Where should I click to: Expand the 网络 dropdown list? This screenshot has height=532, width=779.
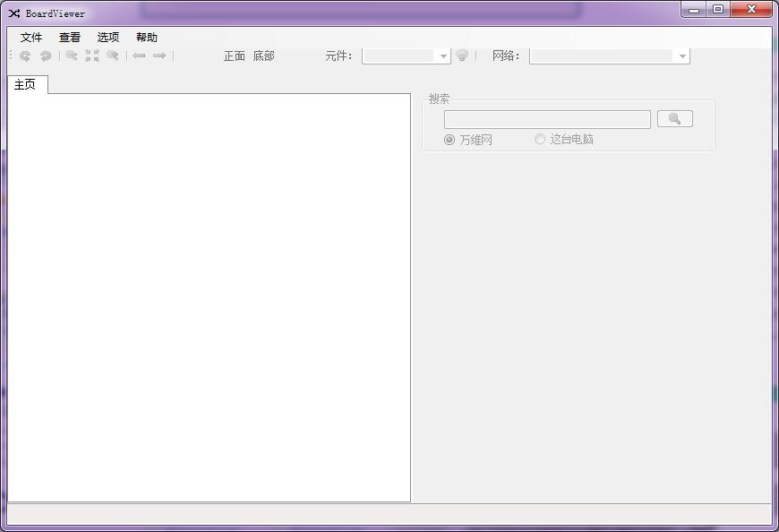tap(682, 56)
